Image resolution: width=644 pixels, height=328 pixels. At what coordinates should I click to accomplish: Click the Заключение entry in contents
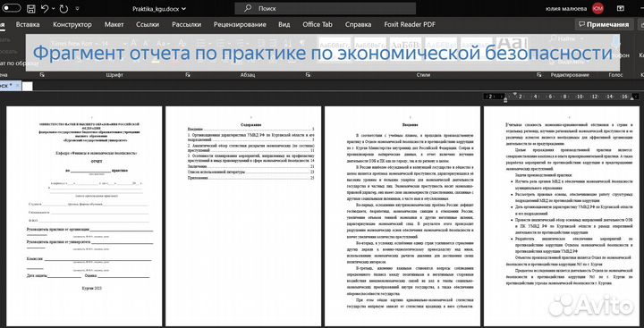coord(251,166)
